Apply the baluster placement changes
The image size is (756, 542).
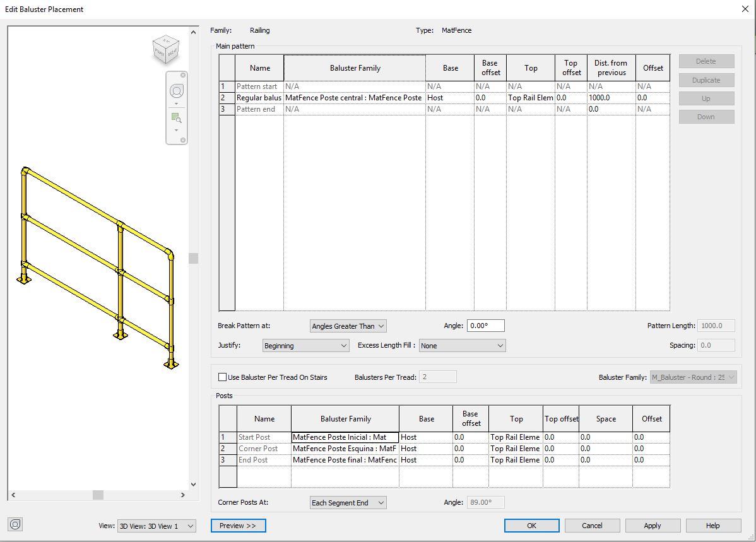(653, 525)
